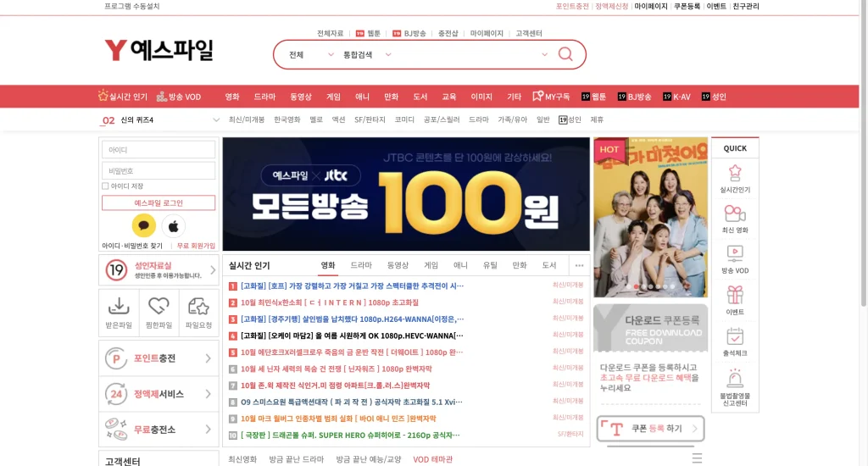This screenshot has height=466, width=868.
Task: Open the HOT movie poster thumbnail
Action: [650, 217]
